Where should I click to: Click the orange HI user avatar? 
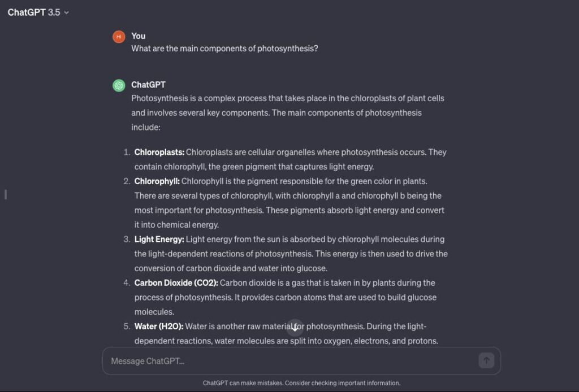coord(118,36)
